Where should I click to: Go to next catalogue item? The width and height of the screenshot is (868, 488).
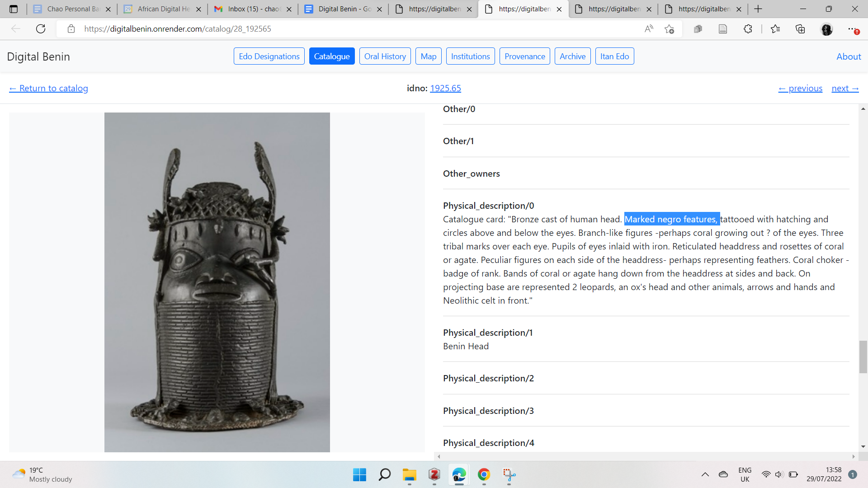click(x=845, y=89)
